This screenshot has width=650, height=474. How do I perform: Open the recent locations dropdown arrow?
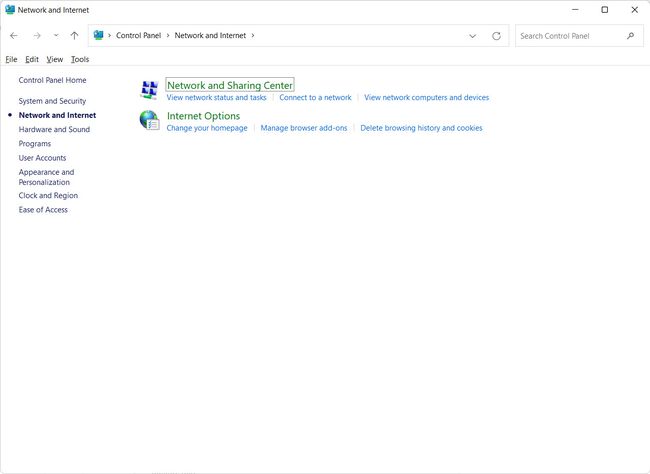pos(55,35)
